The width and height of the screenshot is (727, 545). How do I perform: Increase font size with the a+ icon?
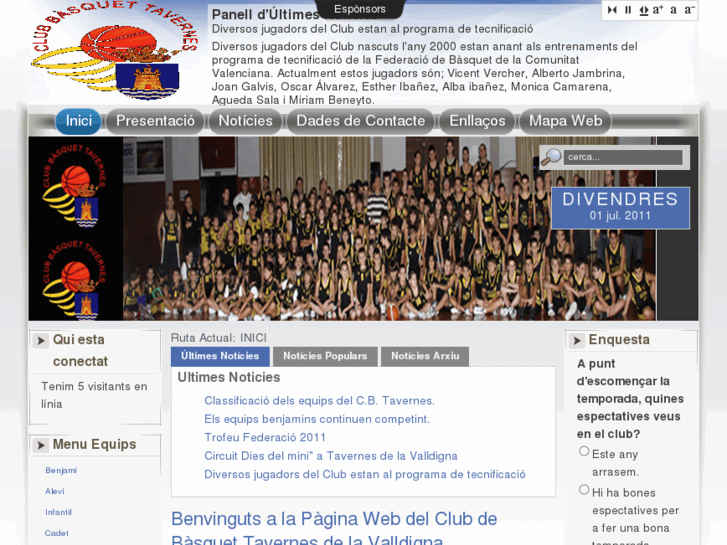658,10
